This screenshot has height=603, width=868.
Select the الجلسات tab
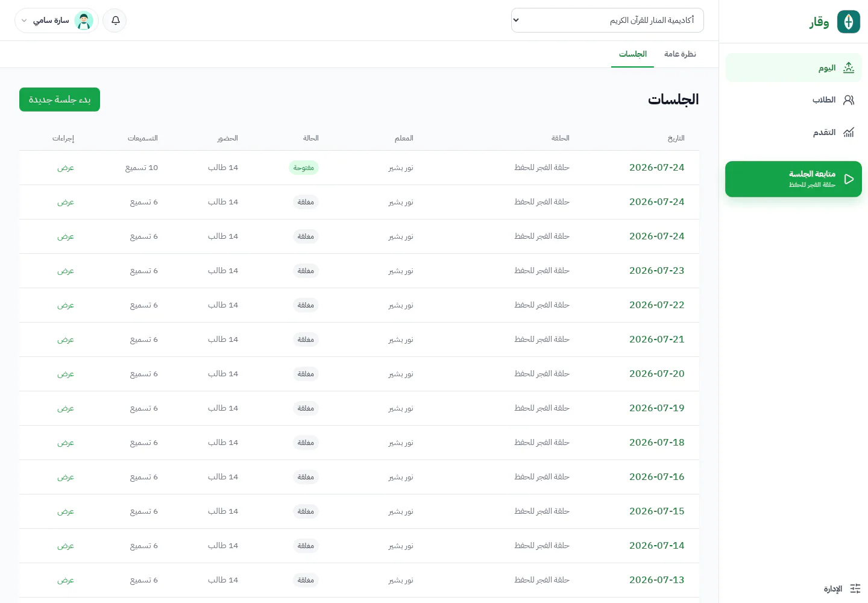pyautogui.click(x=632, y=54)
